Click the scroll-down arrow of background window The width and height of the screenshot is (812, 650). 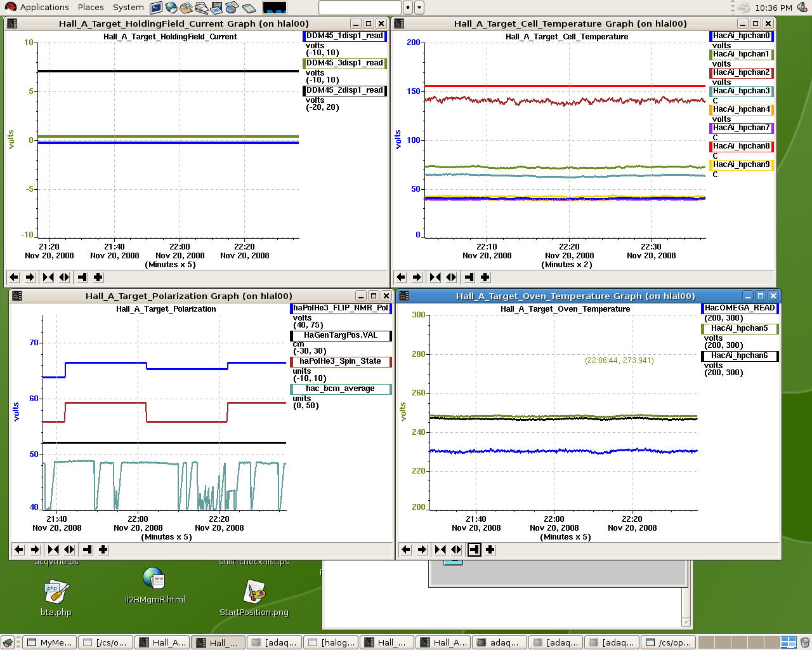tap(686, 623)
